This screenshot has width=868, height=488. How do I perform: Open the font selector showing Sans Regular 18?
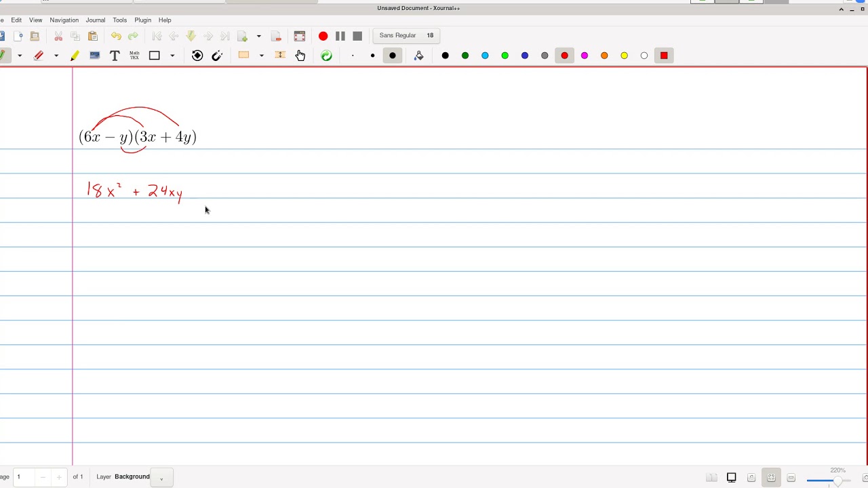[406, 35]
